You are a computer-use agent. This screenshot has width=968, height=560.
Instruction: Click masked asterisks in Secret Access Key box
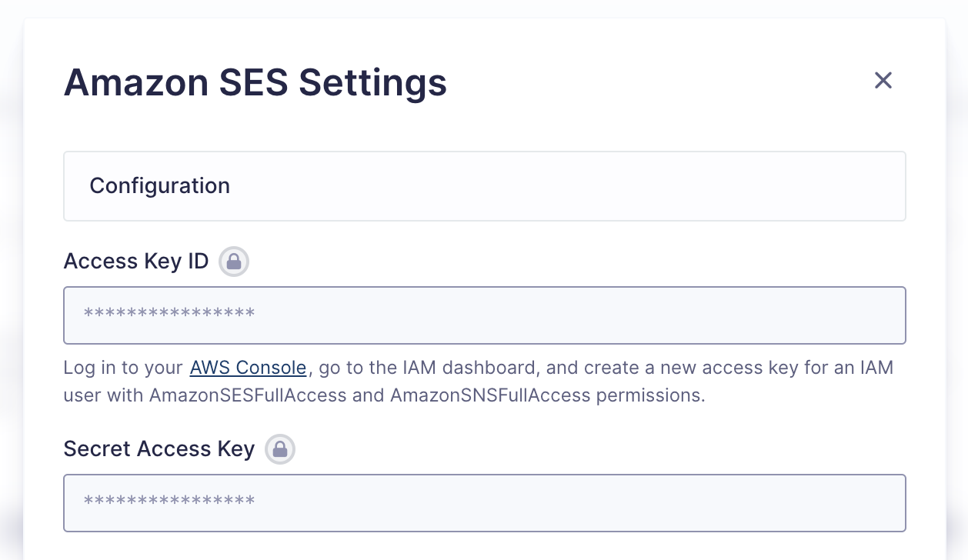coord(169,502)
